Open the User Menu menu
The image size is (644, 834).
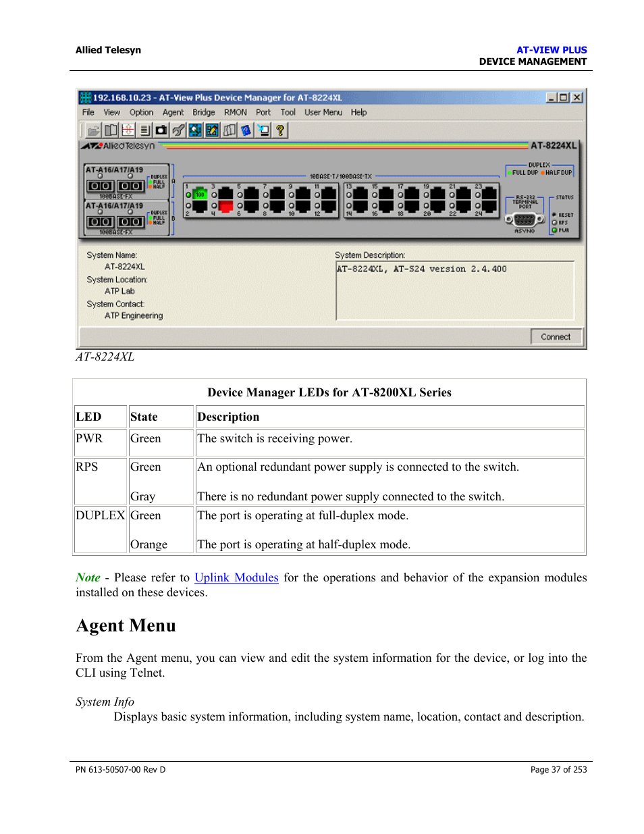323,113
